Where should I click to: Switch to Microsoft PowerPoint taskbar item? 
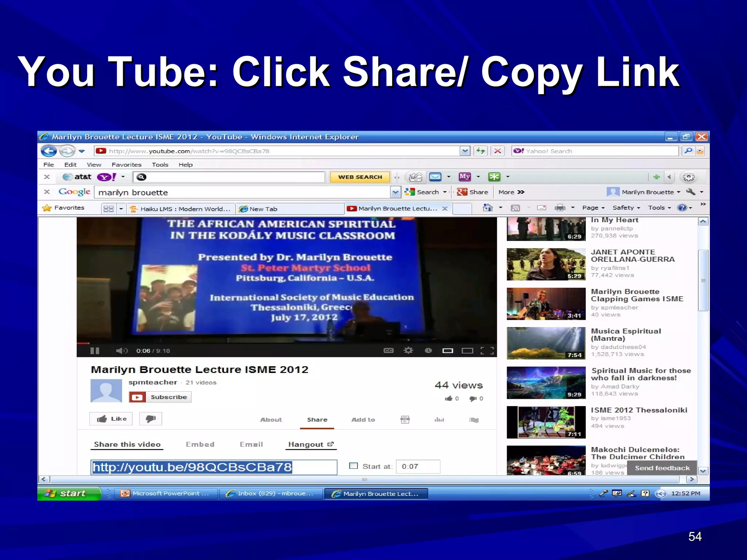point(166,493)
